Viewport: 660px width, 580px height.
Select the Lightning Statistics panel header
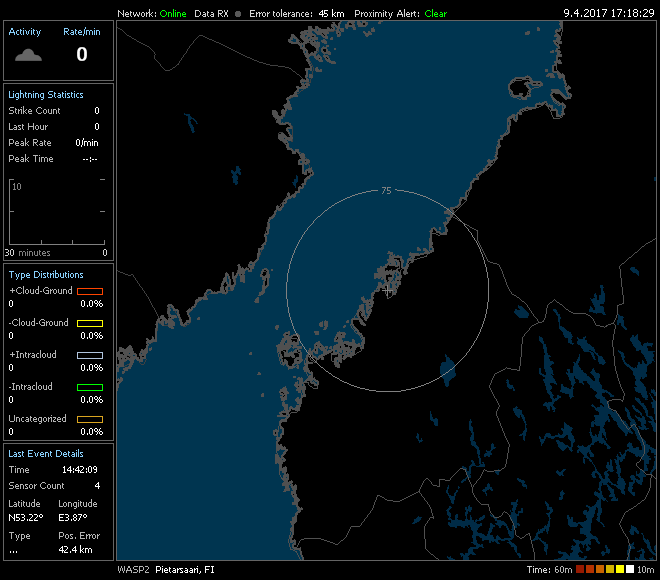point(46,95)
